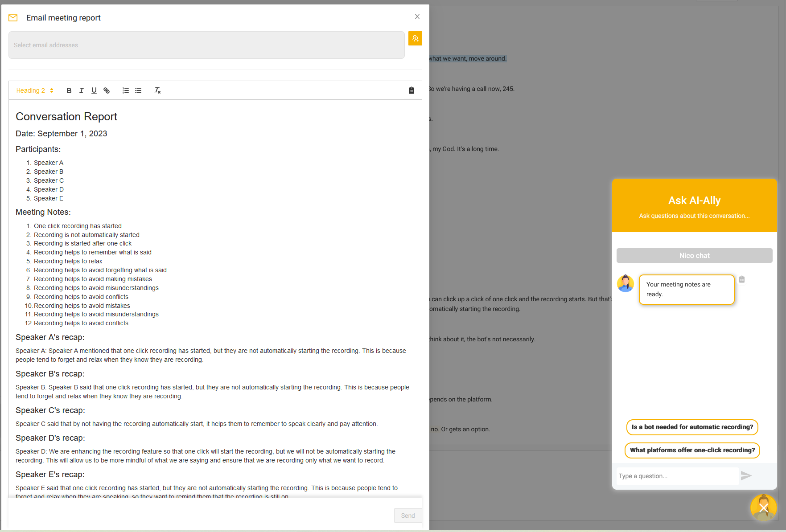Click the Type a question input field

678,476
